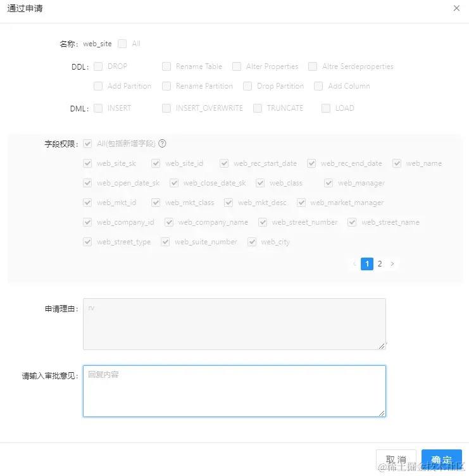This screenshot has height=476, width=469.
Task: Toggle the All checkbox next to web_site
Action: point(122,44)
